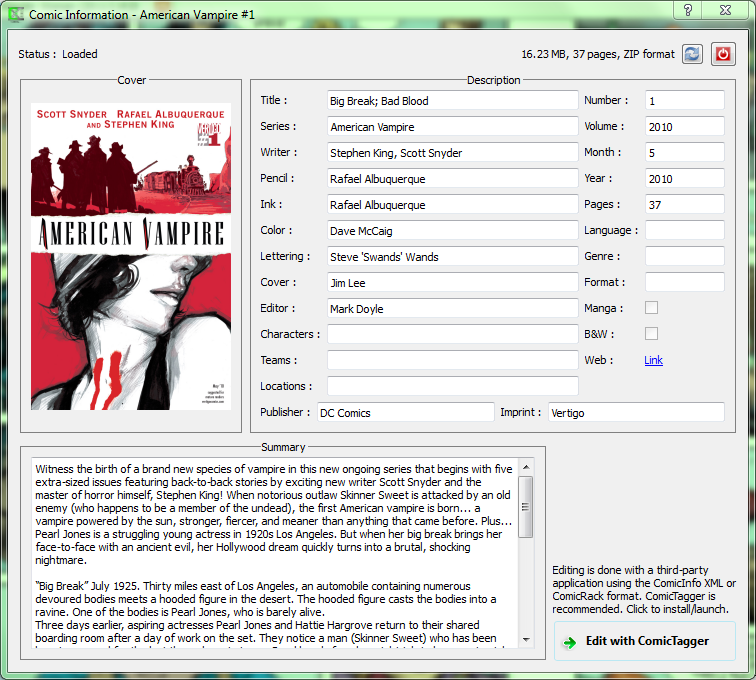
Task: Click the 'Title :' label
Action: (273, 100)
